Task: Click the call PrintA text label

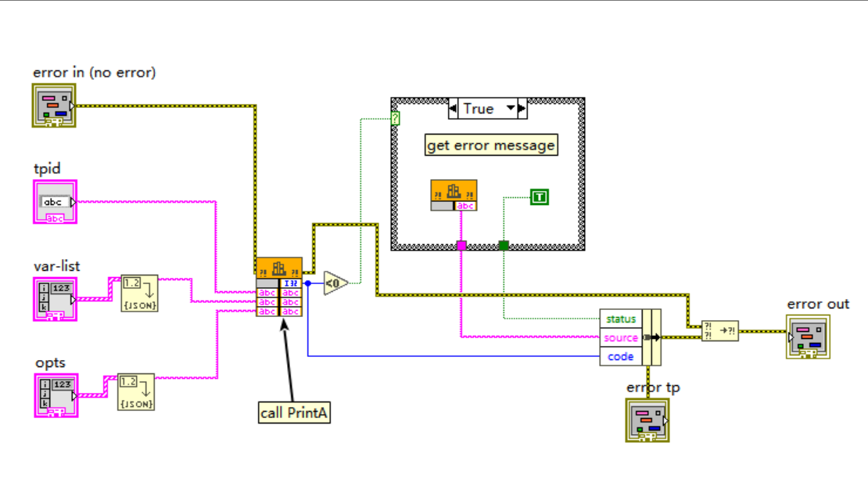Action: [x=294, y=412]
